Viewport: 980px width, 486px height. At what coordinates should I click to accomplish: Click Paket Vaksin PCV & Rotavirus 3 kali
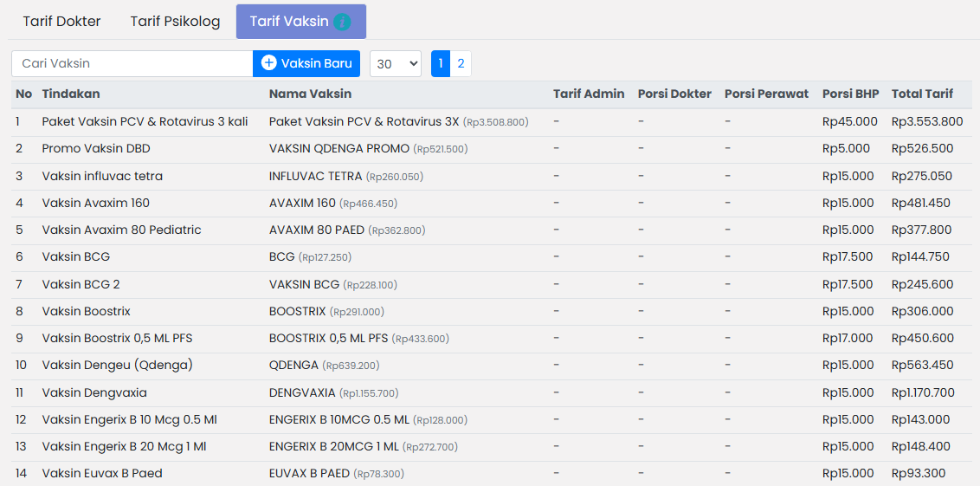[x=145, y=121]
